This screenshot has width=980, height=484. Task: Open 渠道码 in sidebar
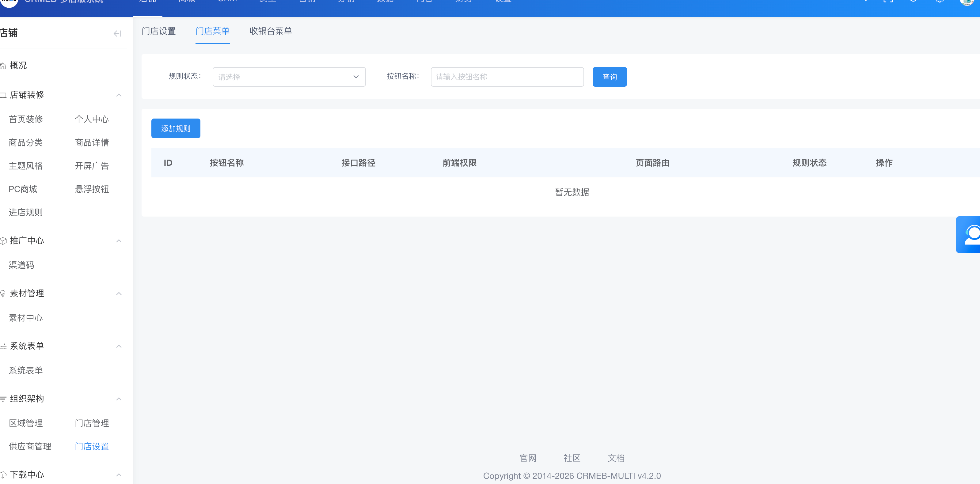coord(21,265)
